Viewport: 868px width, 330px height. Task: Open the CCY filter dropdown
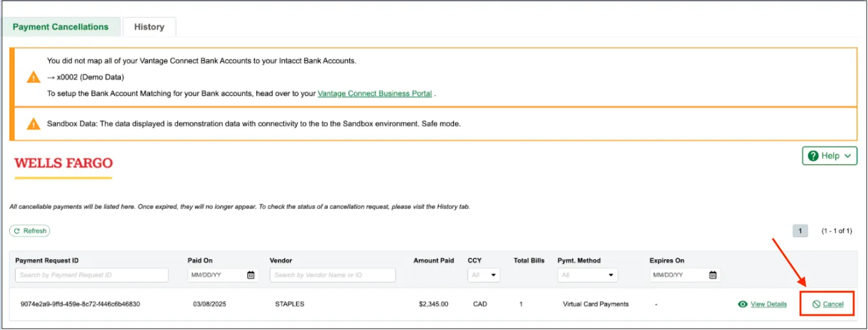tap(484, 275)
